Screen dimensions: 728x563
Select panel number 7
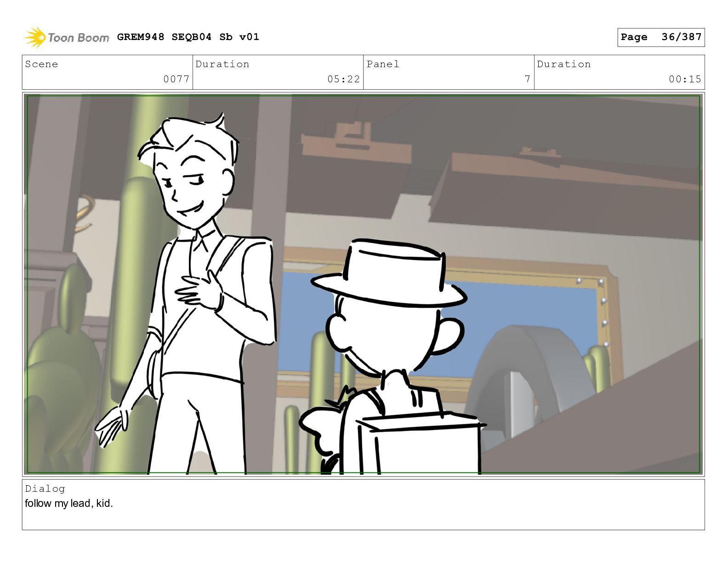(528, 79)
